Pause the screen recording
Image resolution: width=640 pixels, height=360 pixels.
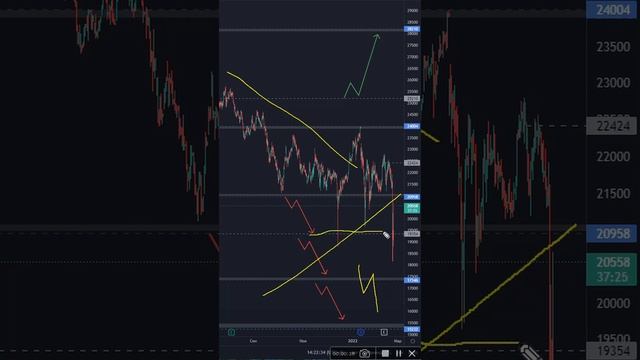point(399,353)
